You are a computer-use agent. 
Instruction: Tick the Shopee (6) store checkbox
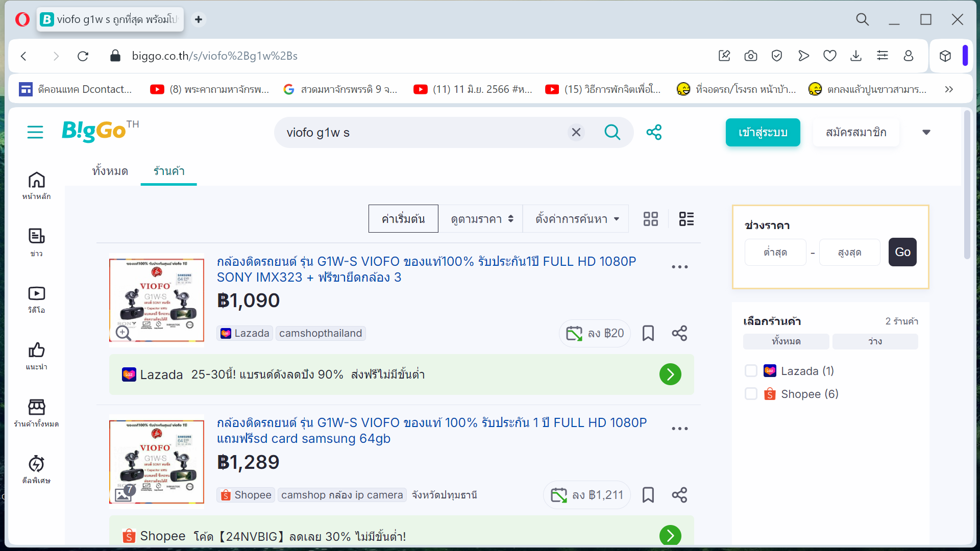751,394
